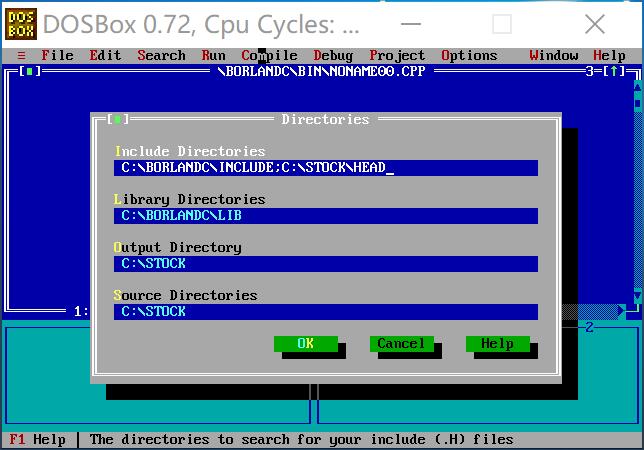Click the DOSBox application icon in title bar
The image size is (644, 450).
pos(21,24)
